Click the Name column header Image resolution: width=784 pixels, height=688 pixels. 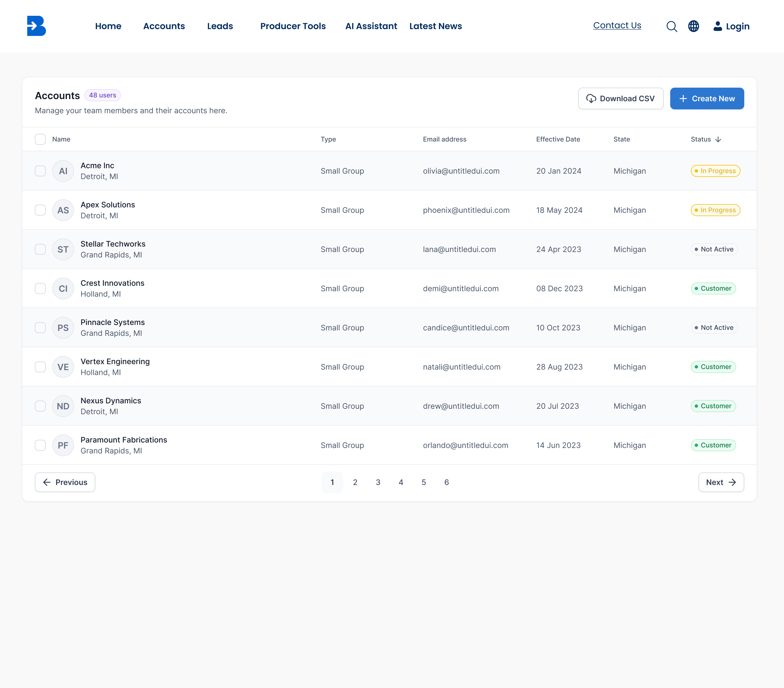coord(61,139)
